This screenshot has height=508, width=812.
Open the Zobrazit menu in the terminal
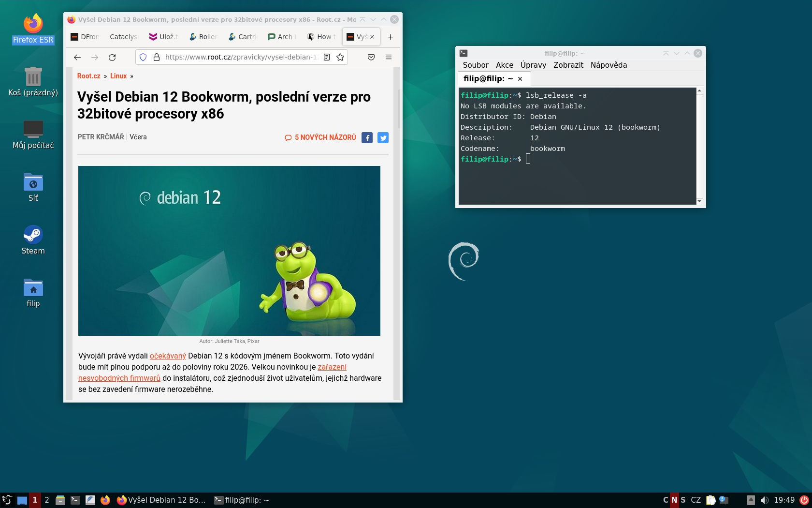click(568, 65)
